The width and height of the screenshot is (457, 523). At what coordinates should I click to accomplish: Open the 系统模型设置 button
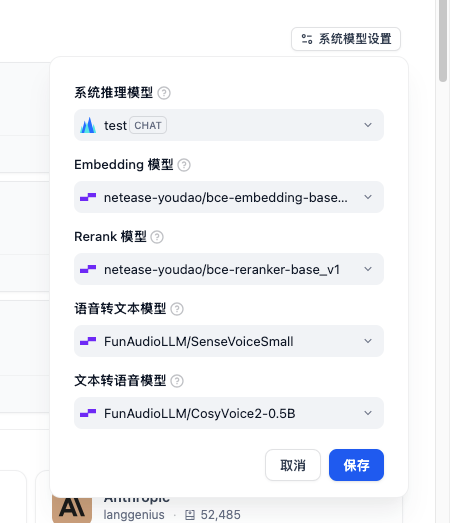pyautogui.click(x=346, y=39)
